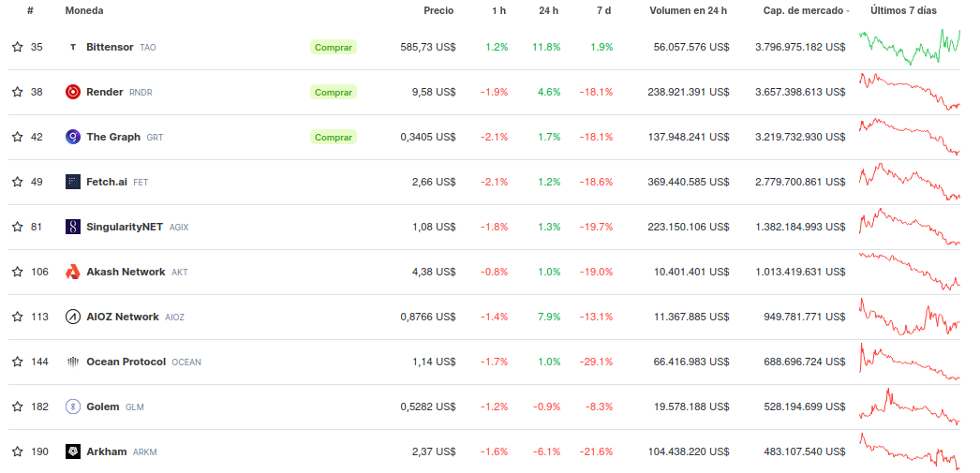
Task: Click the 24 h change -6.1%
Action: [547, 451]
